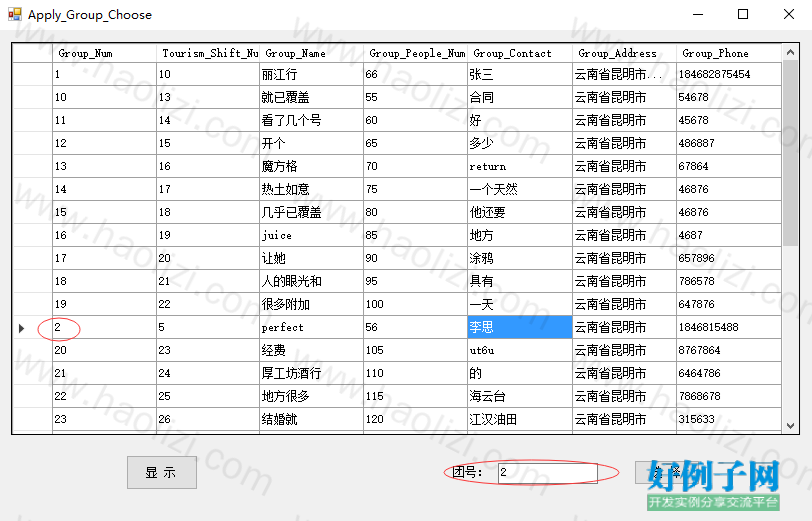Select the 热土如意 cell
Viewport: 812px width, 521px height.
coord(312,189)
